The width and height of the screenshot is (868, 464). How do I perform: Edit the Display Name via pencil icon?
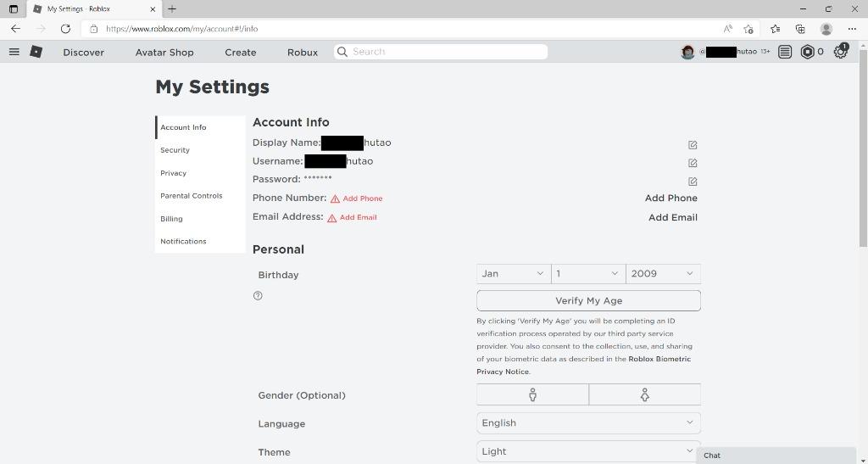point(693,144)
